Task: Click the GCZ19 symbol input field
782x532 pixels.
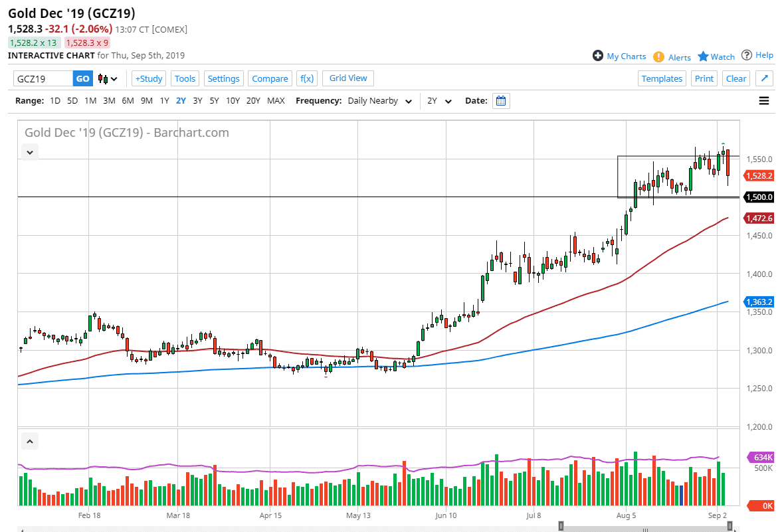Action: coord(43,78)
